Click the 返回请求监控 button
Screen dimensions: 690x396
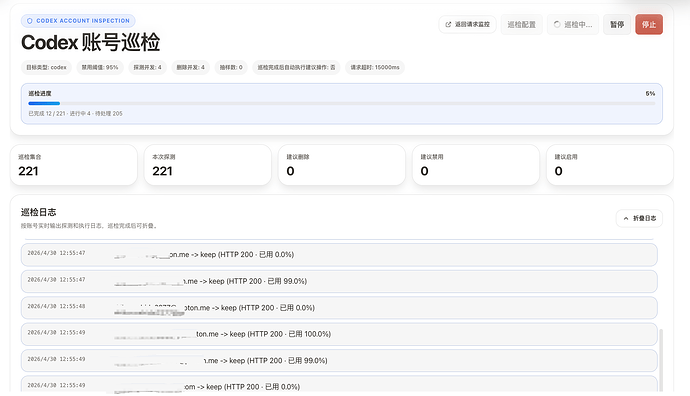click(467, 25)
